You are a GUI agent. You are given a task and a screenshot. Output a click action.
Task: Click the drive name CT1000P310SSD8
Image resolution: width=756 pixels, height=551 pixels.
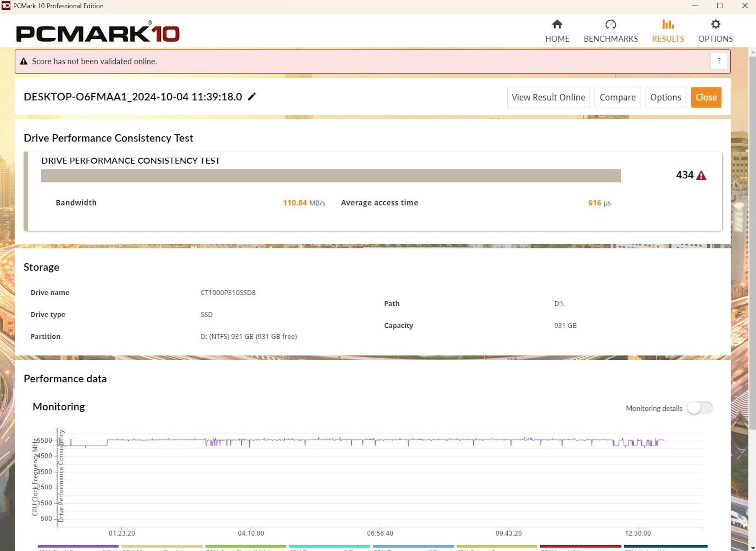click(x=228, y=293)
